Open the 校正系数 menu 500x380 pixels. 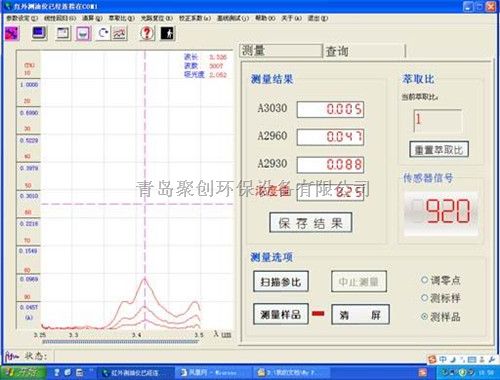(195, 18)
